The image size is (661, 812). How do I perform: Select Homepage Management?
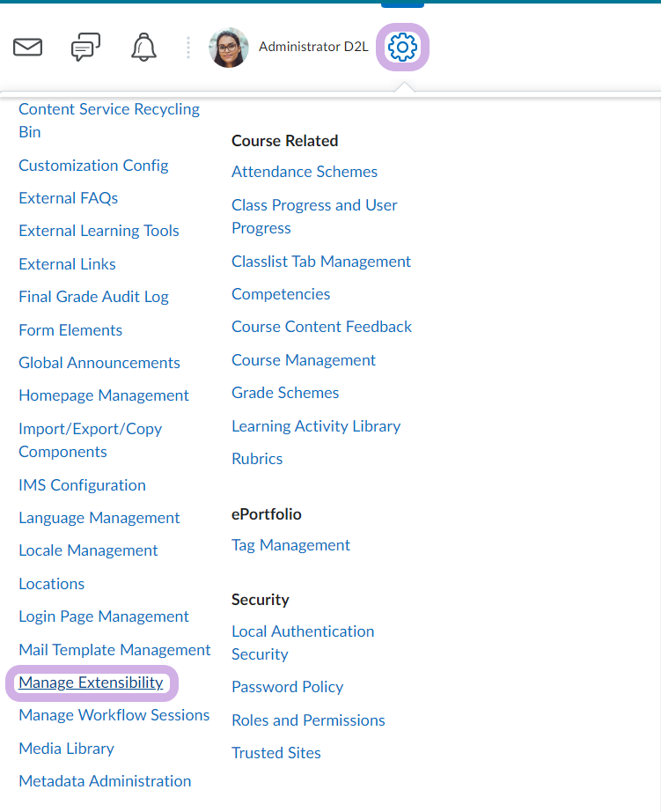tap(104, 395)
